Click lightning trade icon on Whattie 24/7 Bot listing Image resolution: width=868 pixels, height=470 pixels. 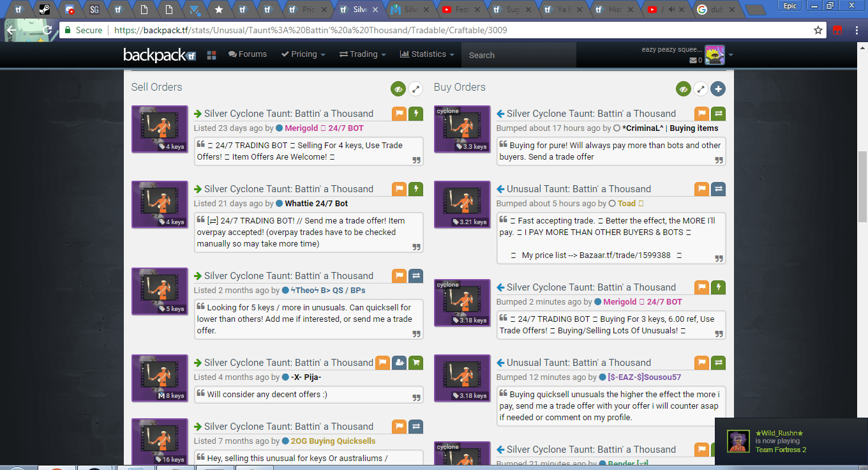(x=415, y=189)
